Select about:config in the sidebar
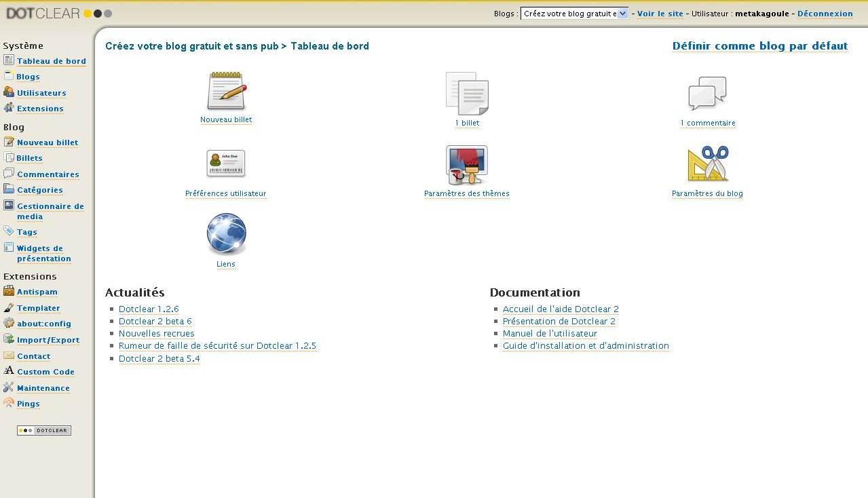 (x=44, y=324)
